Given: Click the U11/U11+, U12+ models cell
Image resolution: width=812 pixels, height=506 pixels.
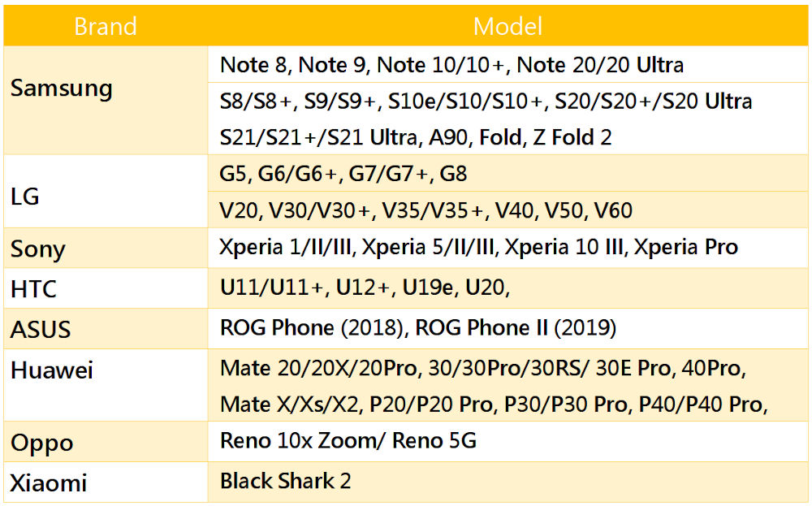Looking at the screenshot, I should tap(508, 288).
